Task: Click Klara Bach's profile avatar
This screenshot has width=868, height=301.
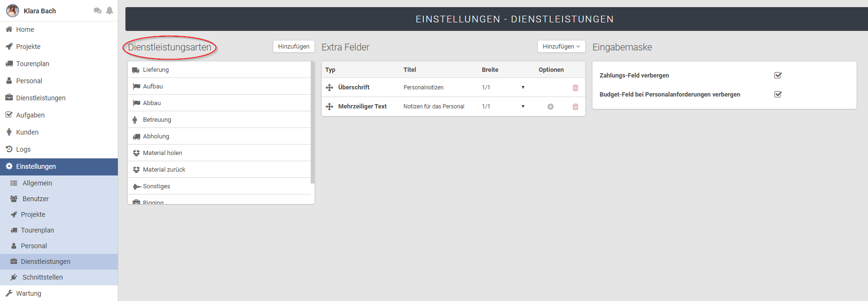Action: click(12, 10)
